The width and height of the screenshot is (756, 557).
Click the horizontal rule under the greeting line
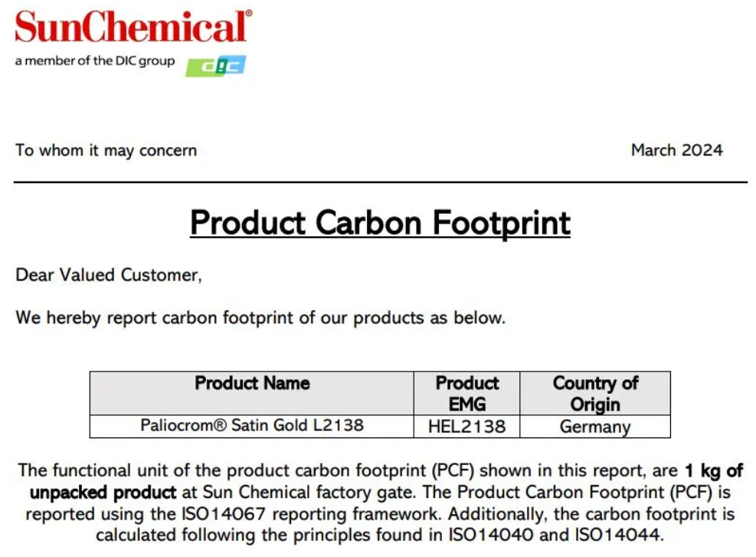[x=381, y=182]
